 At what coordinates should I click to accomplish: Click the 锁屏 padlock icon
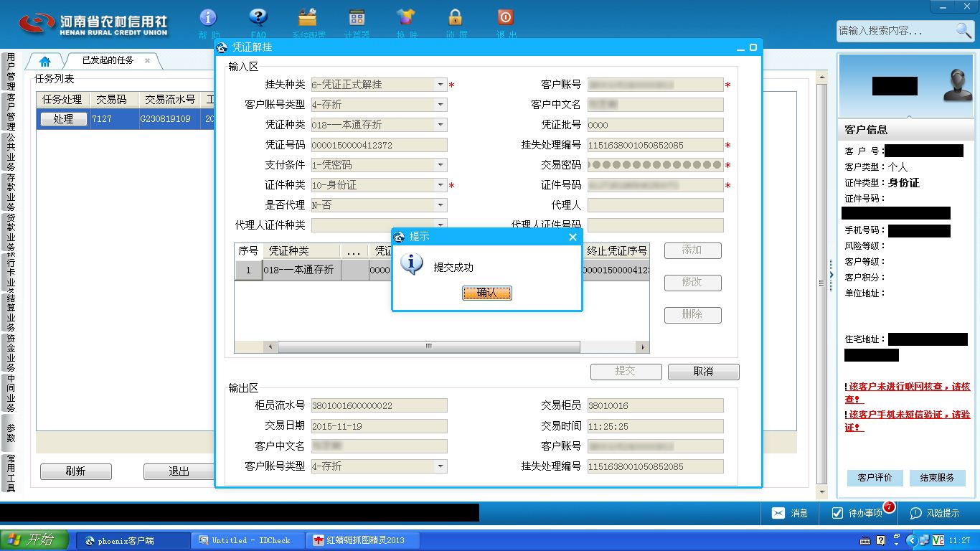456,17
